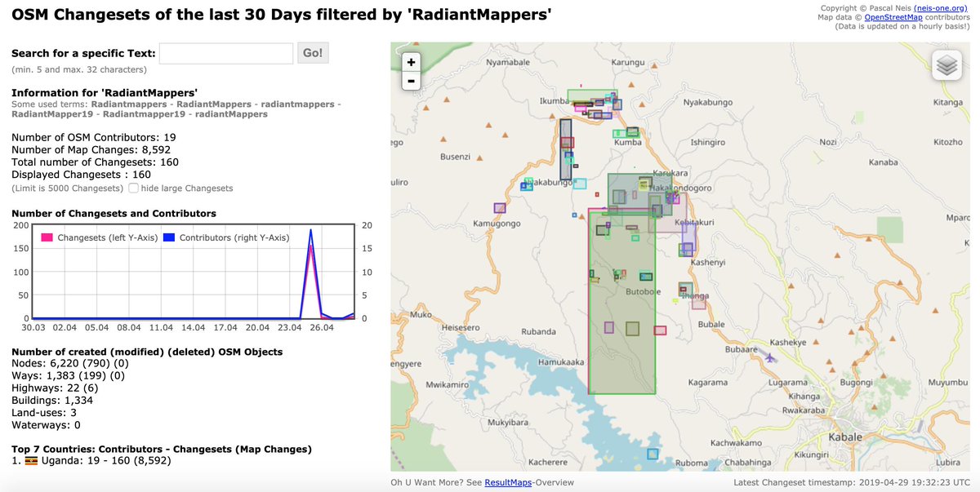Screen dimensions: 980x492
Task: Click 'Nodes: 6,220 (790) (0)' line
Action: coord(70,364)
